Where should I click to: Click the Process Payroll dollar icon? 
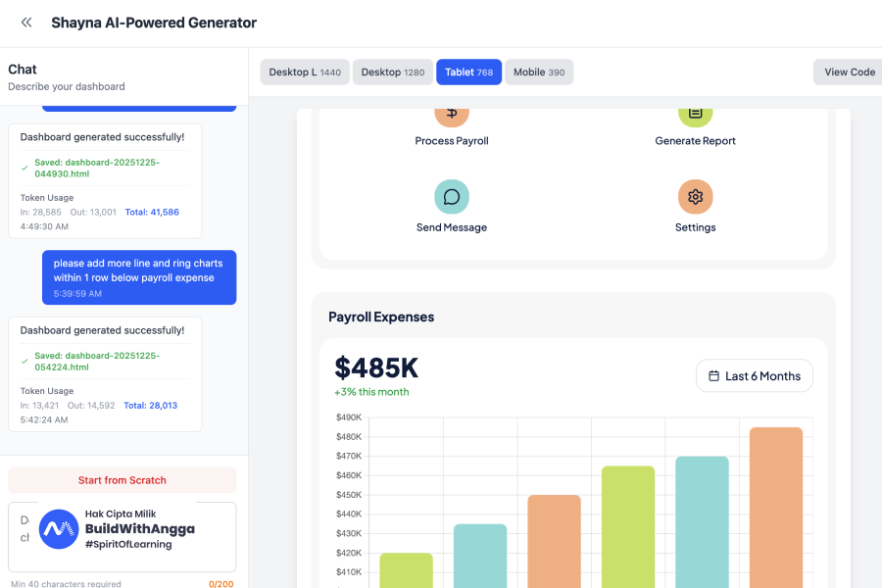452,113
